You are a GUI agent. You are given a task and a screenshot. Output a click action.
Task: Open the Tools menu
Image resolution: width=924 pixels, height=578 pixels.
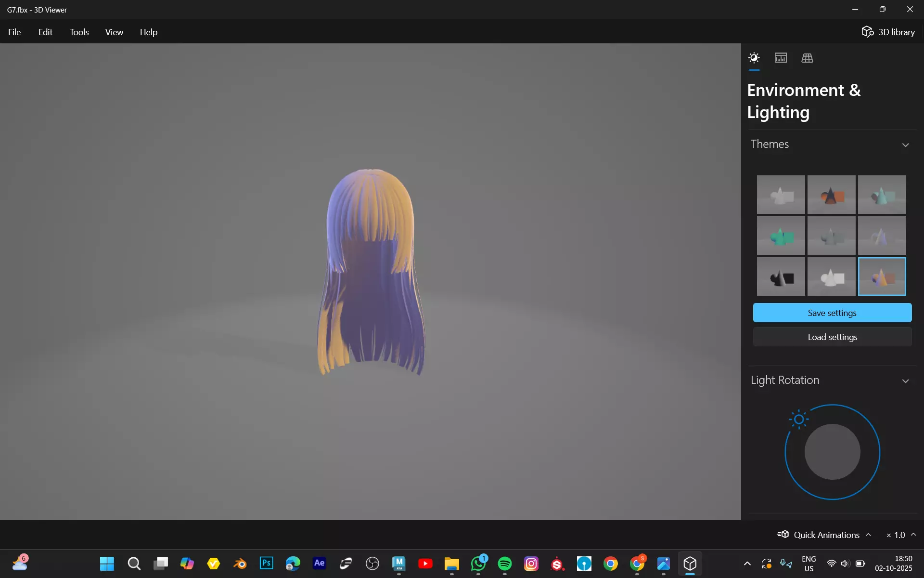[79, 32]
